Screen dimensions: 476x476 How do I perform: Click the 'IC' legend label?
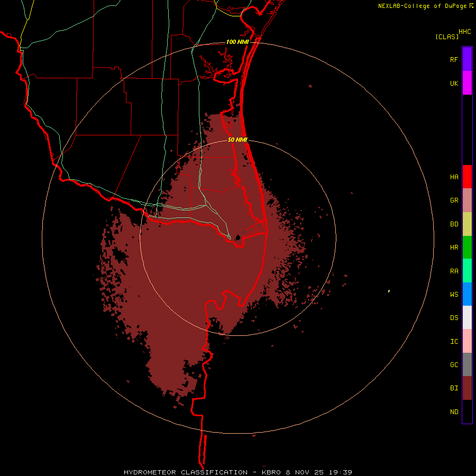[x=454, y=342]
